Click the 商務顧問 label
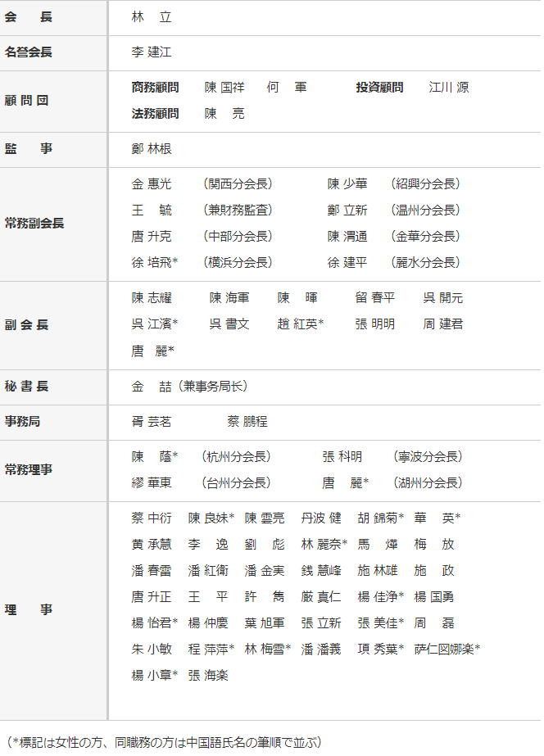This screenshot has height=756, width=544. (x=155, y=88)
